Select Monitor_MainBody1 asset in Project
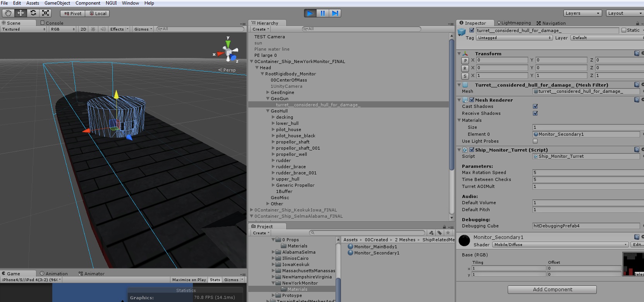644x302 pixels. [373, 247]
